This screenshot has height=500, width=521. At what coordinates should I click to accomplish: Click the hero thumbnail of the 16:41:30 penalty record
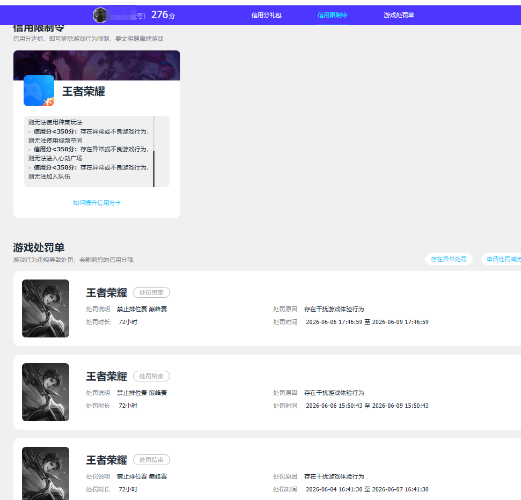[x=45, y=473]
